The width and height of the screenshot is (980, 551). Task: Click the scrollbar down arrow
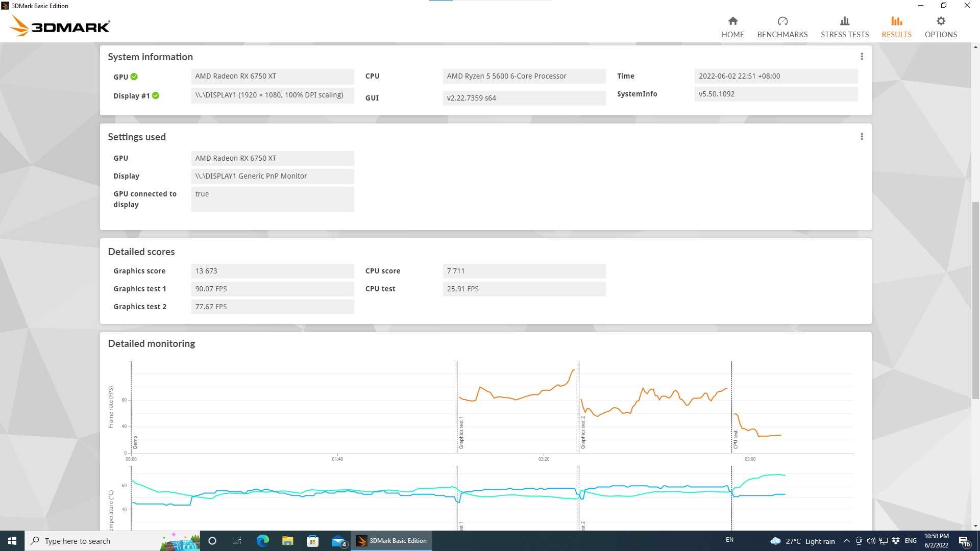point(975,526)
